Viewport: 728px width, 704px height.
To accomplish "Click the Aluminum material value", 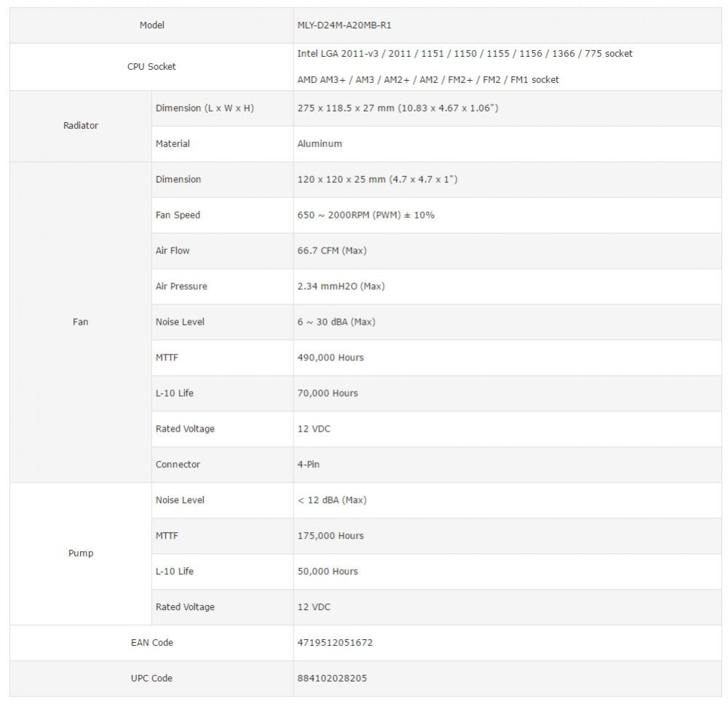I will [320, 143].
